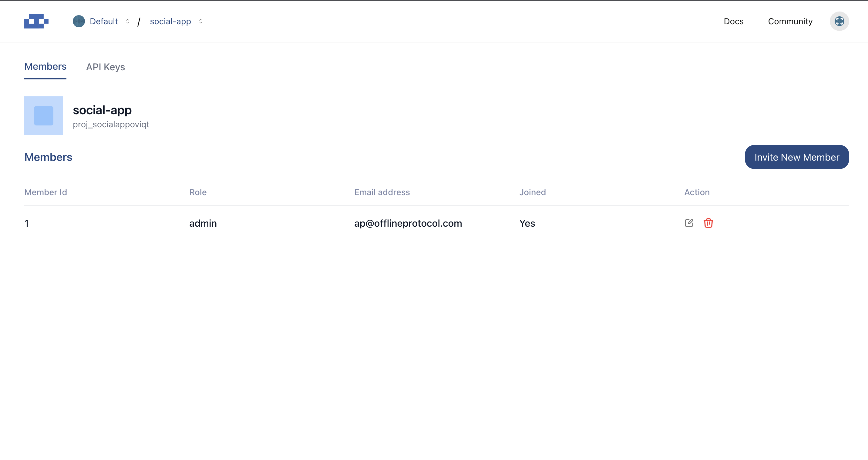Click the Email address column header
The width and height of the screenshot is (868, 460).
point(382,192)
